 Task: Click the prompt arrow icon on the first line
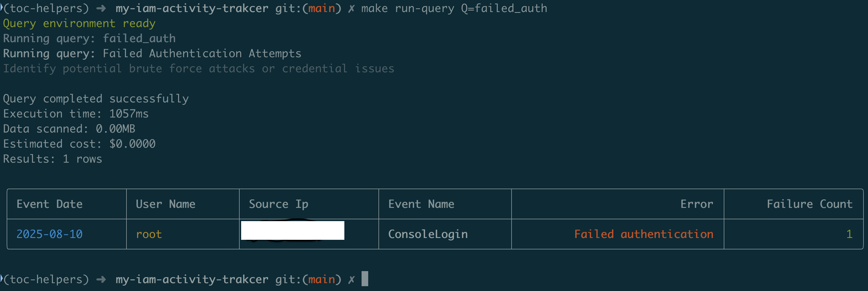(x=101, y=8)
